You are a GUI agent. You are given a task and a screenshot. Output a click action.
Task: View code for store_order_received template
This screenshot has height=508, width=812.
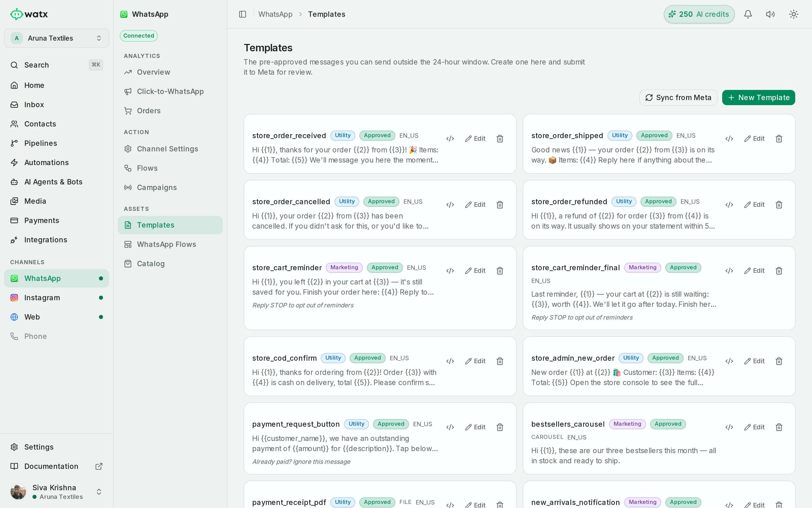point(450,138)
